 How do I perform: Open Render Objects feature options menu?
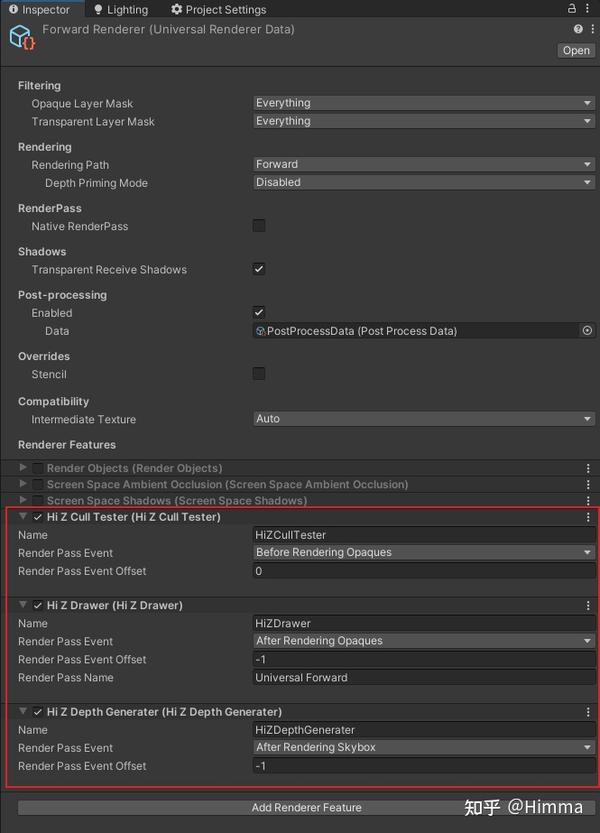point(588,468)
